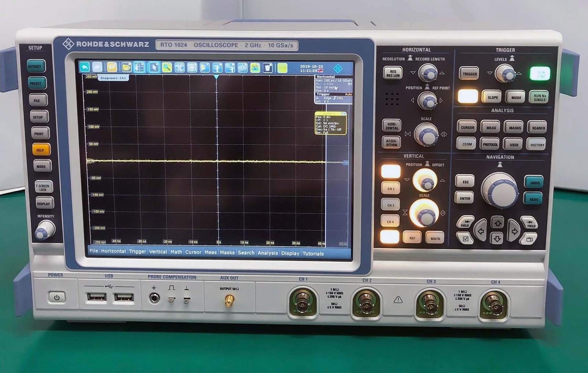
Task: Expand the Tutorials menu
Action: pyautogui.click(x=313, y=254)
